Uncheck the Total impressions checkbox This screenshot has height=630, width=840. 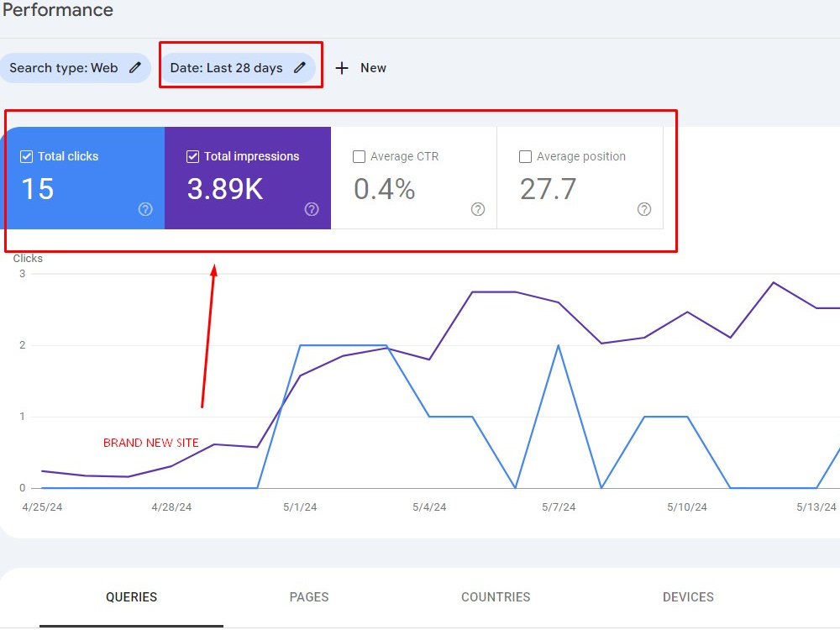[x=192, y=156]
